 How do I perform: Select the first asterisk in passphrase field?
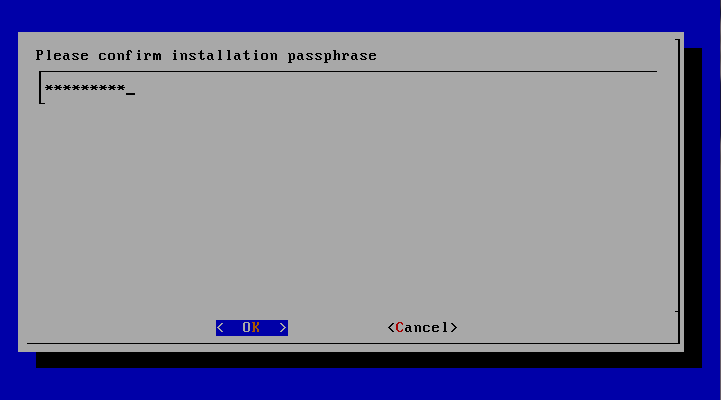click(49, 88)
